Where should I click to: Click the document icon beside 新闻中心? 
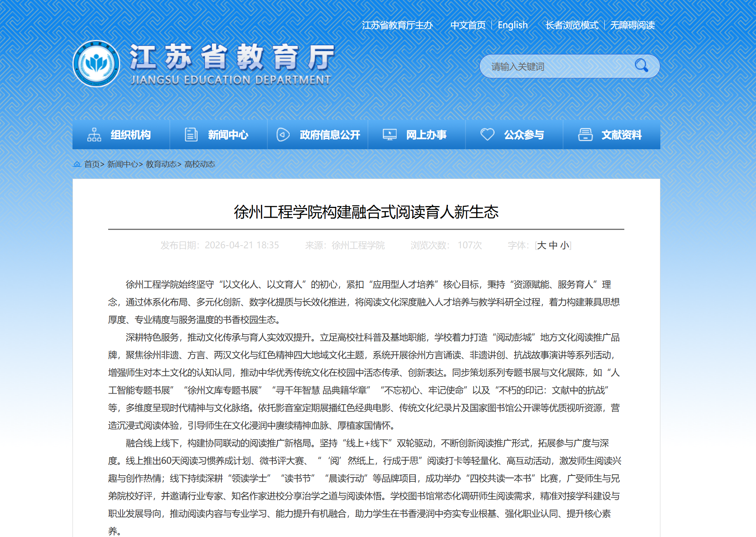pos(191,135)
